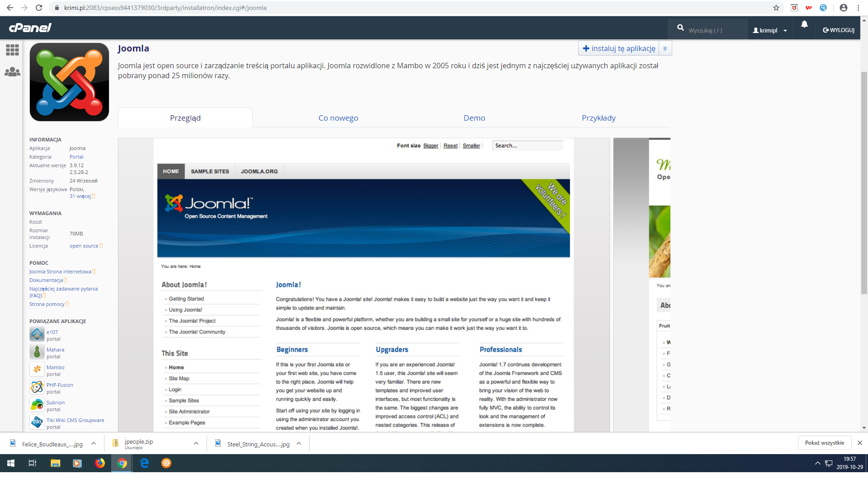Bookmark page with star icon
Screen dimensions: 868x488
[x=776, y=8]
